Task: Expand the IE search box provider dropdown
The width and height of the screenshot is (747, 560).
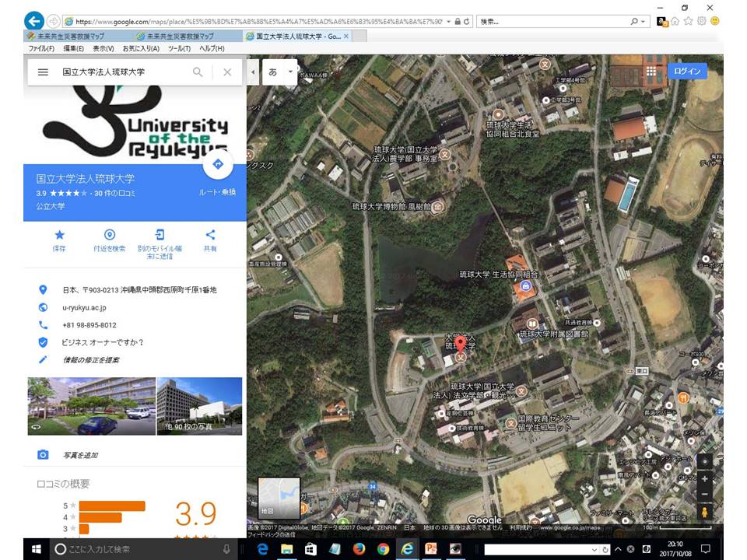Action: (x=643, y=22)
